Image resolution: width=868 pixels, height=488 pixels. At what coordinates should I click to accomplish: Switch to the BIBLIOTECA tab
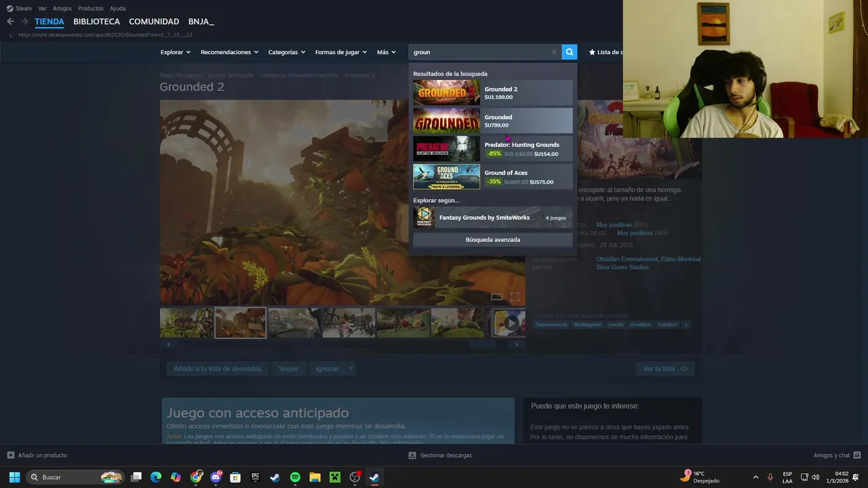coord(96,22)
